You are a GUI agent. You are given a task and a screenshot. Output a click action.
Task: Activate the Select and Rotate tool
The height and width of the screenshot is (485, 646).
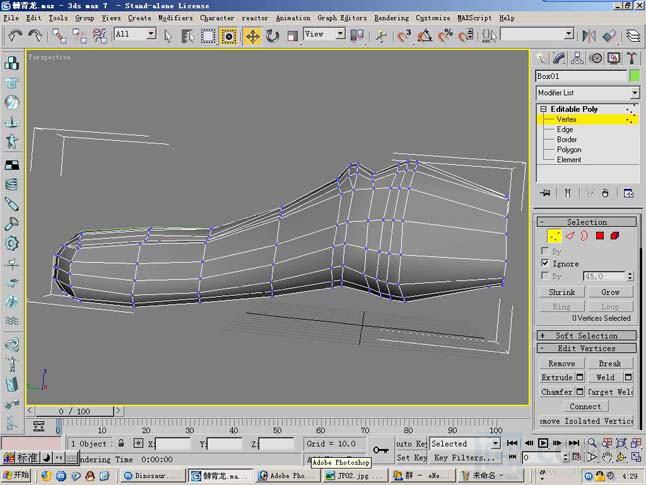[x=272, y=36]
